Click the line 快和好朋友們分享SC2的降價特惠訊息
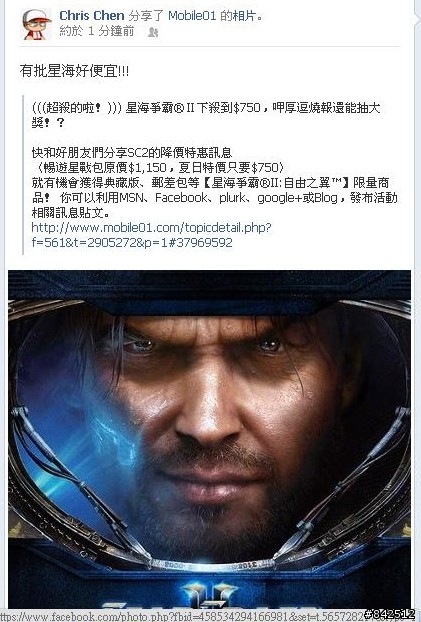The height and width of the screenshot is (622, 421). (132, 152)
